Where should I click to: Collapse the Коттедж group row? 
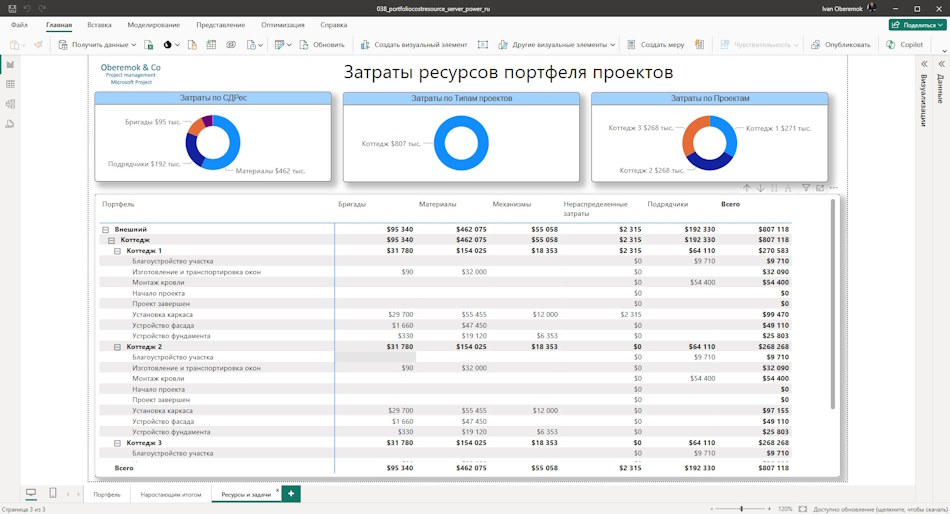coord(111,240)
